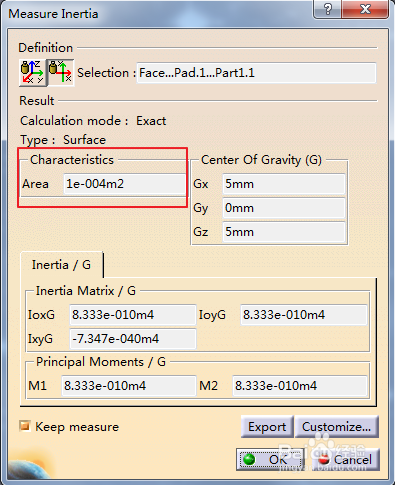Image resolution: width=395 pixels, height=485 pixels.
Task: Select the Measure 2D Inertia icon
Action: point(61,73)
